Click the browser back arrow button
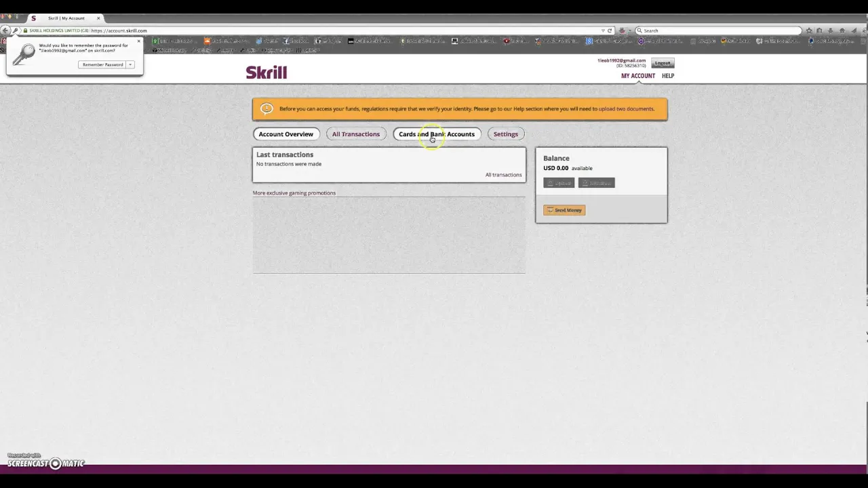 point(5,30)
